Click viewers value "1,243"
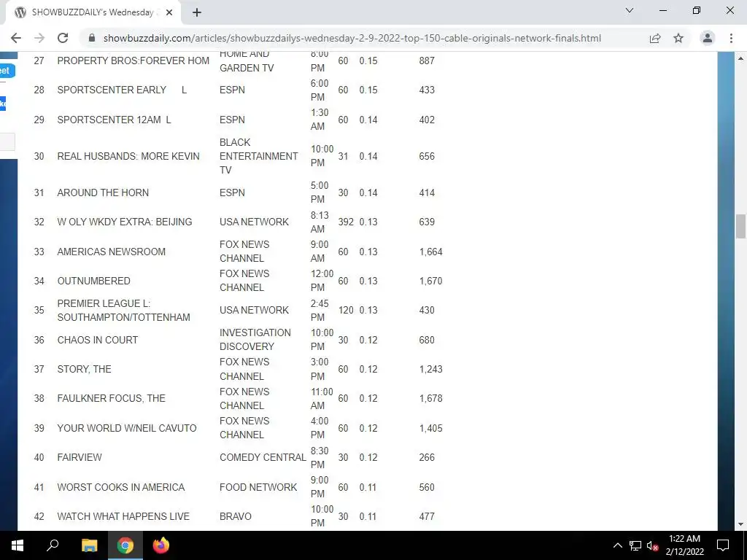The image size is (747, 560). tap(430, 369)
